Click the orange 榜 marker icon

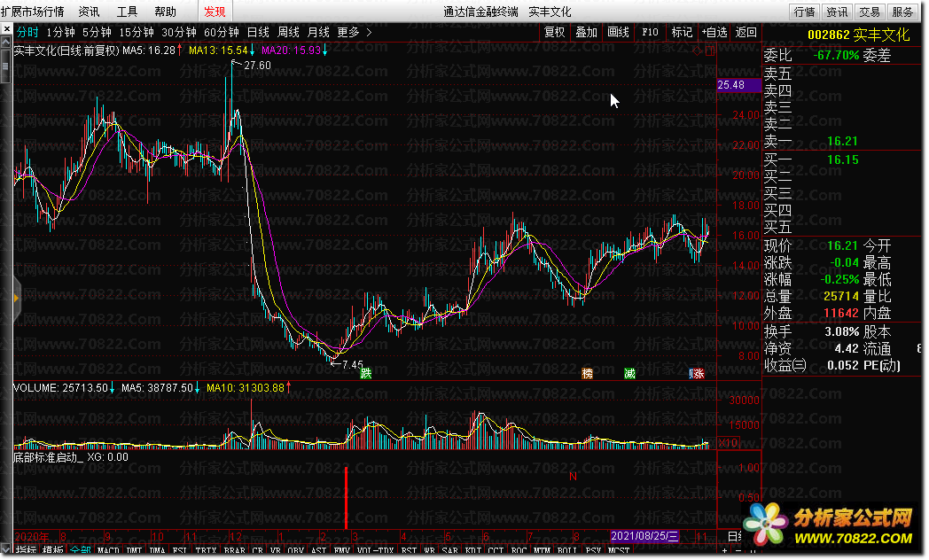click(x=587, y=373)
